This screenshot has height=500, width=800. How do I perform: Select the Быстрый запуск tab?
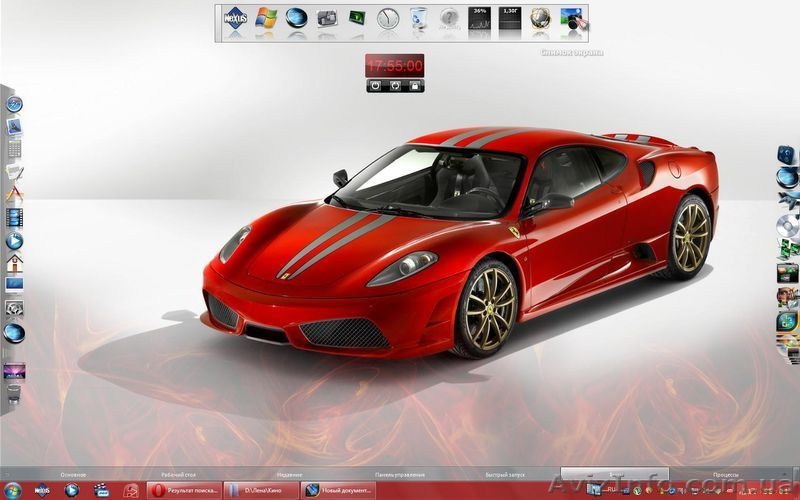pos(506,475)
